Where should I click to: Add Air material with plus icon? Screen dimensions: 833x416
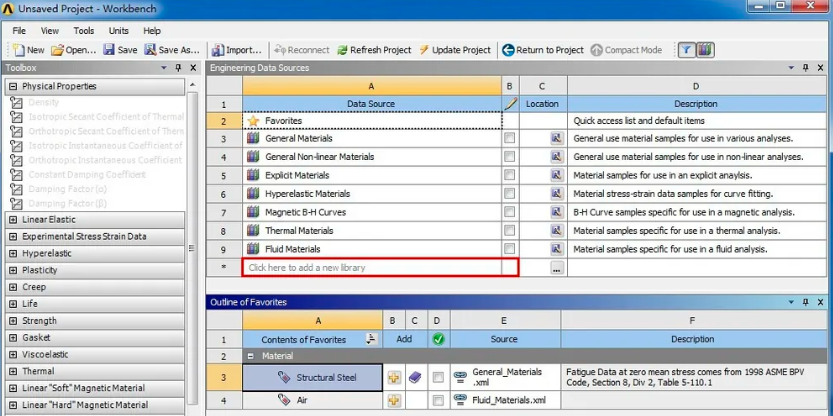pyautogui.click(x=394, y=400)
